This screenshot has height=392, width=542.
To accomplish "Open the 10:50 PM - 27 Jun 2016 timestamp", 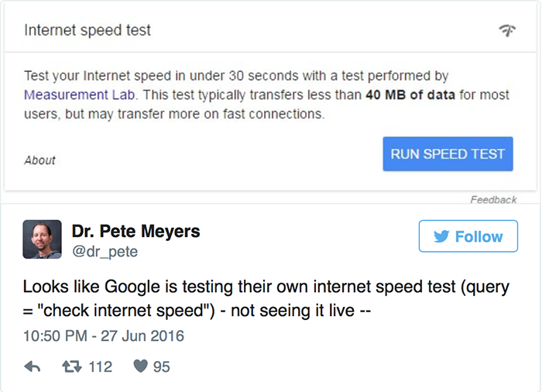I will point(104,336).
